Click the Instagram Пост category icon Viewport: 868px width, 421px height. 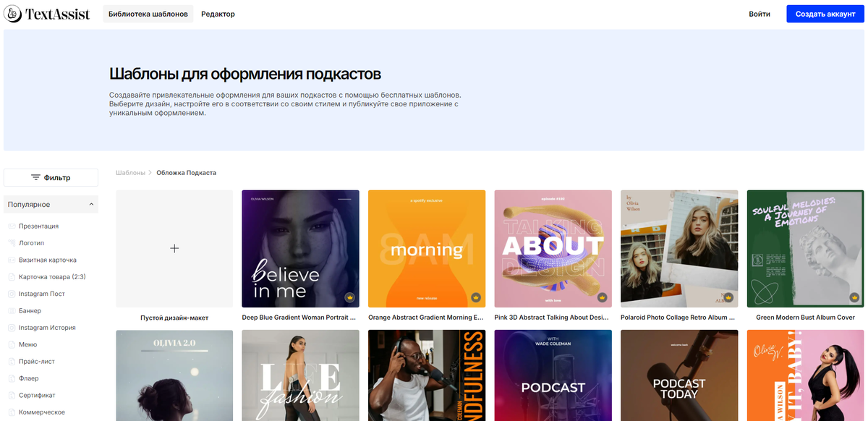tap(10, 293)
